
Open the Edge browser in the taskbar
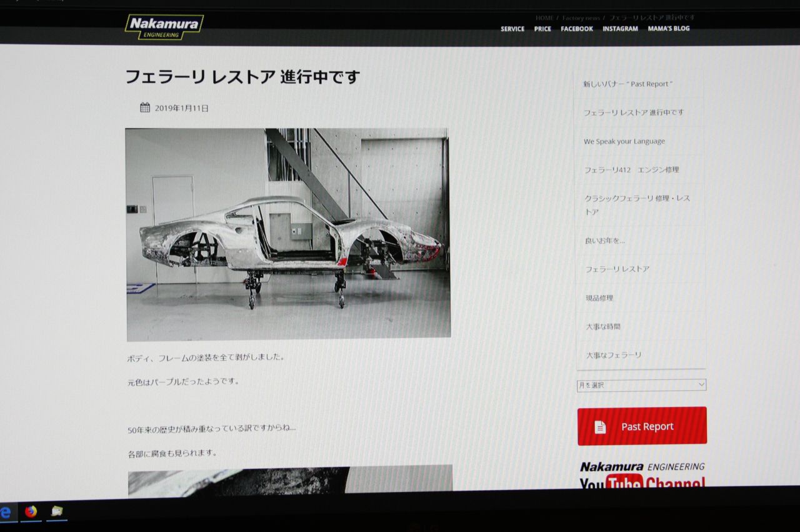[6, 513]
